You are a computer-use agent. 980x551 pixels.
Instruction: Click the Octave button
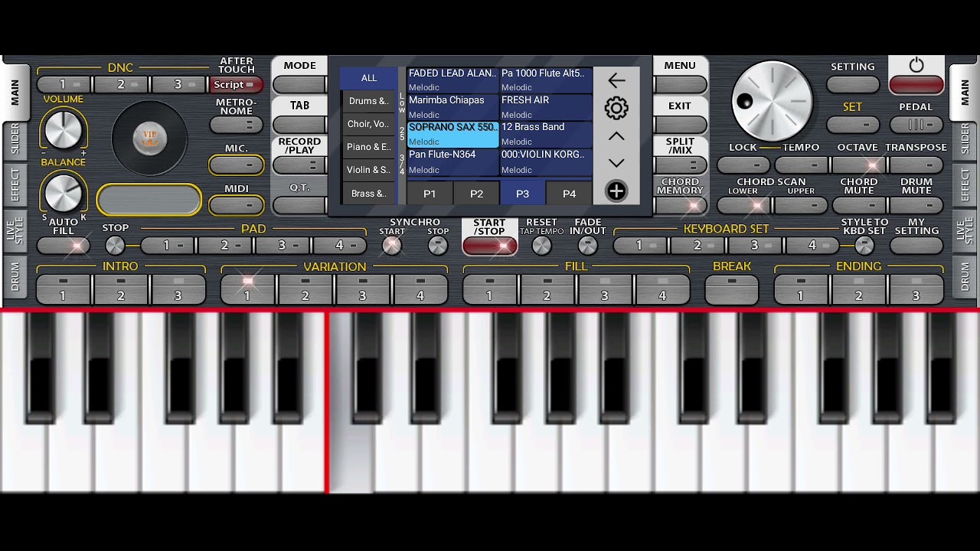coord(859,165)
